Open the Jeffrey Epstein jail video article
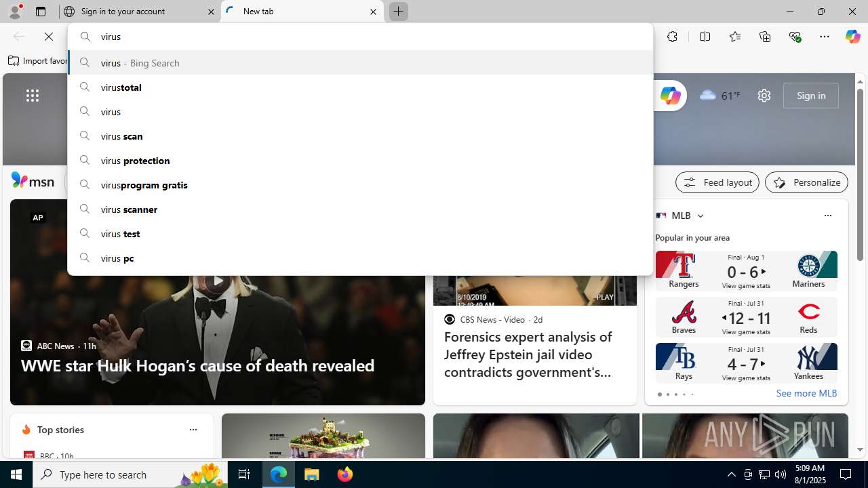 pos(529,354)
